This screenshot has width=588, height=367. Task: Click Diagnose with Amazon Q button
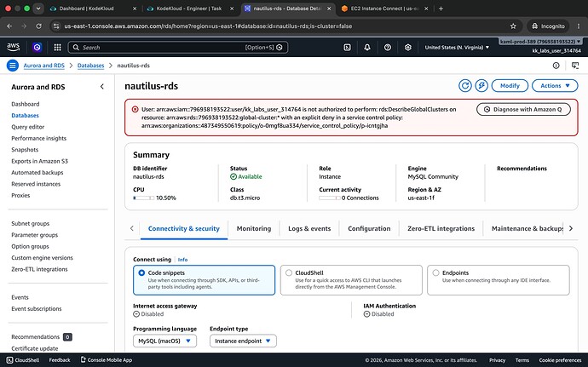(x=523, y=110)
